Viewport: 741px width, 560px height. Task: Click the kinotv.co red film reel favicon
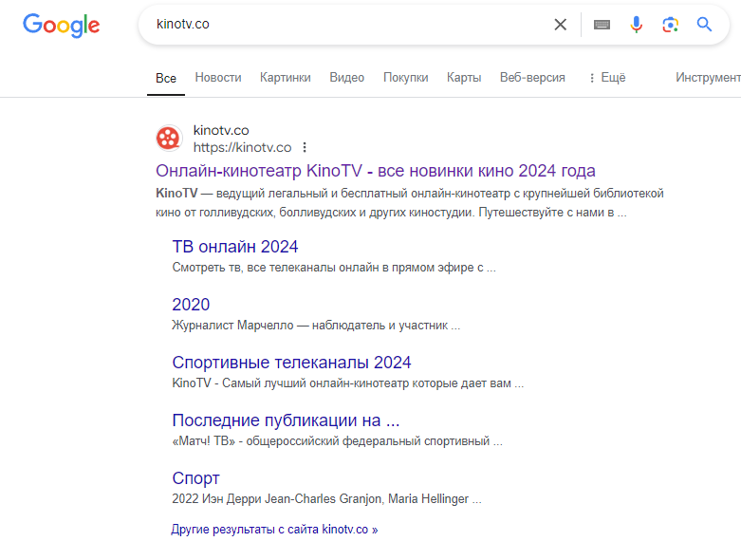click(x=169, y=139)
